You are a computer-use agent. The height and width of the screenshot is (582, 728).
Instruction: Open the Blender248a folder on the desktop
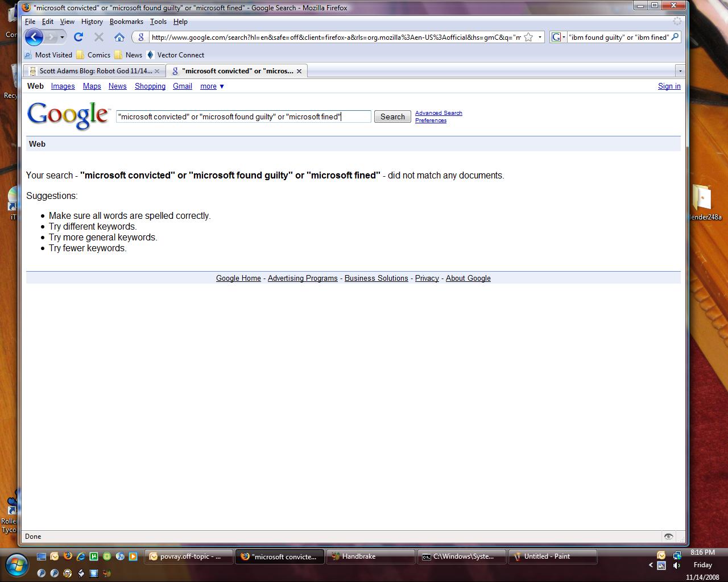[703, 202]
